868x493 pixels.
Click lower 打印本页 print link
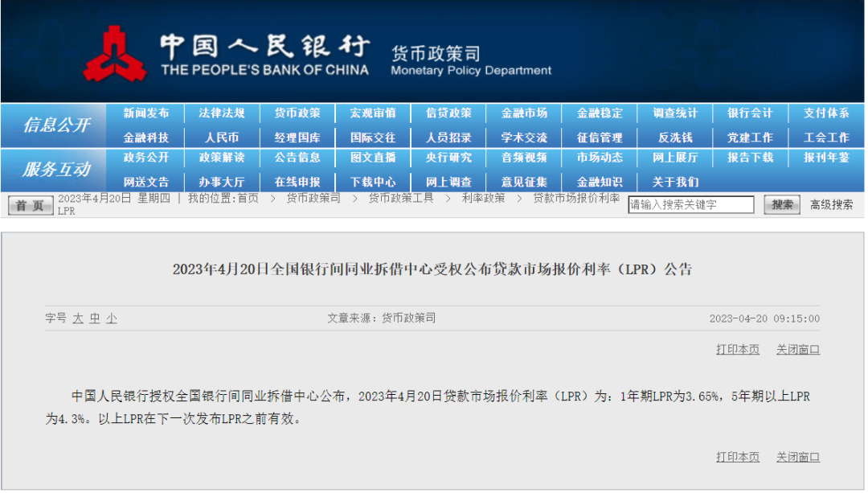pos(738,457)
